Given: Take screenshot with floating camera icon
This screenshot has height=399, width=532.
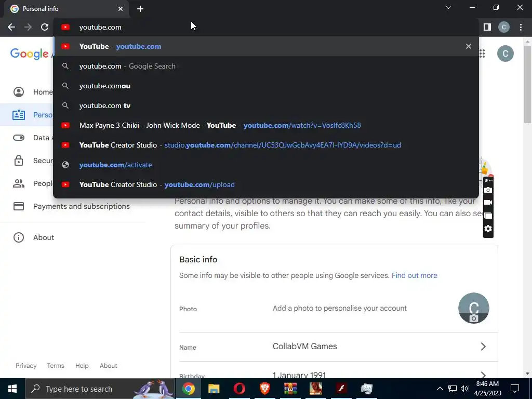Looking at the screenshot, I should [488, 190].
